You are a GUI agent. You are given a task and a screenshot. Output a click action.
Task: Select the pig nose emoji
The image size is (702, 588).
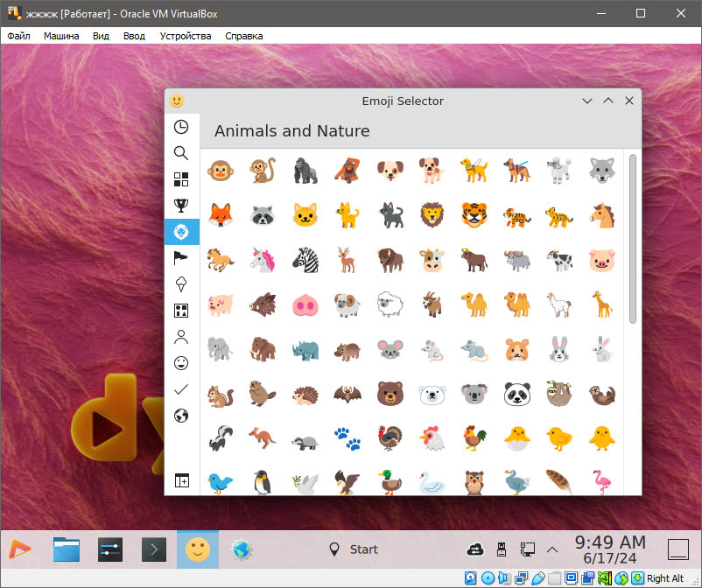[305, 305]
